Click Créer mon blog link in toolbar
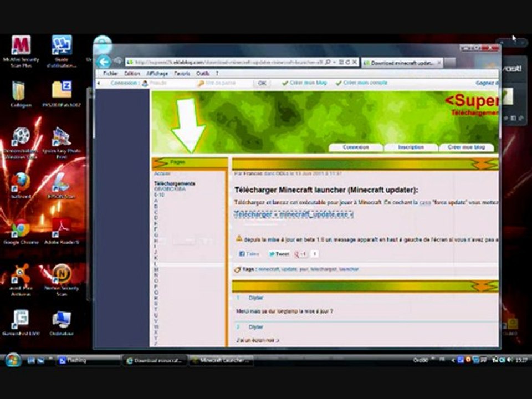 click(304, 83)
